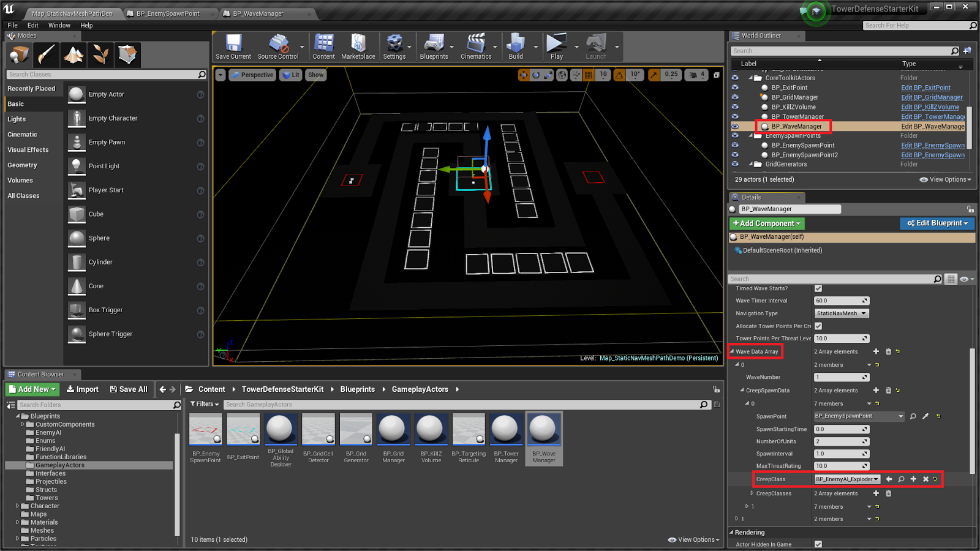Empty the Wave Data Array with trash icon

click(888, 351)
